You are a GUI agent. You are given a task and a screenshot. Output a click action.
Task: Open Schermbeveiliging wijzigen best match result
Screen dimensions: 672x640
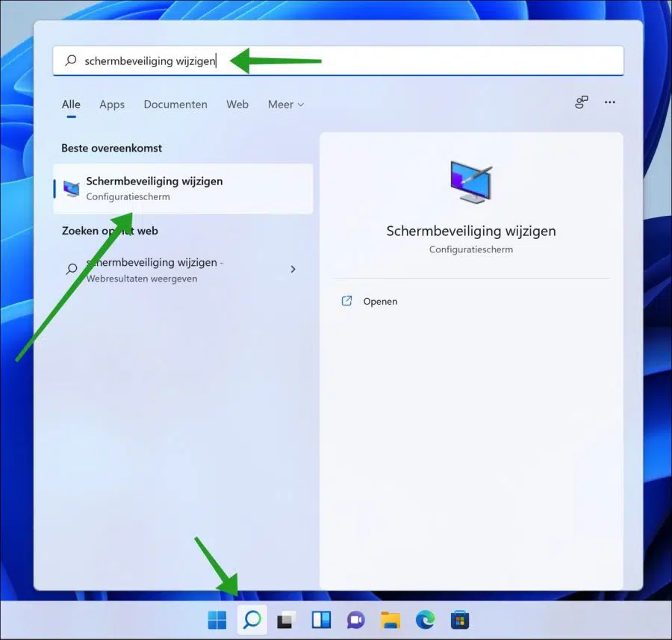(x=183, y=189)
